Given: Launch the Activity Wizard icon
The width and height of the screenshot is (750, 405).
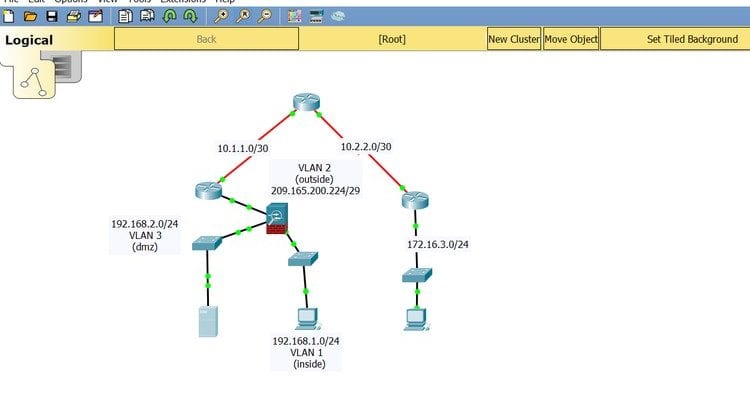Looking at the screenshot, I should [x=95, y=16].
